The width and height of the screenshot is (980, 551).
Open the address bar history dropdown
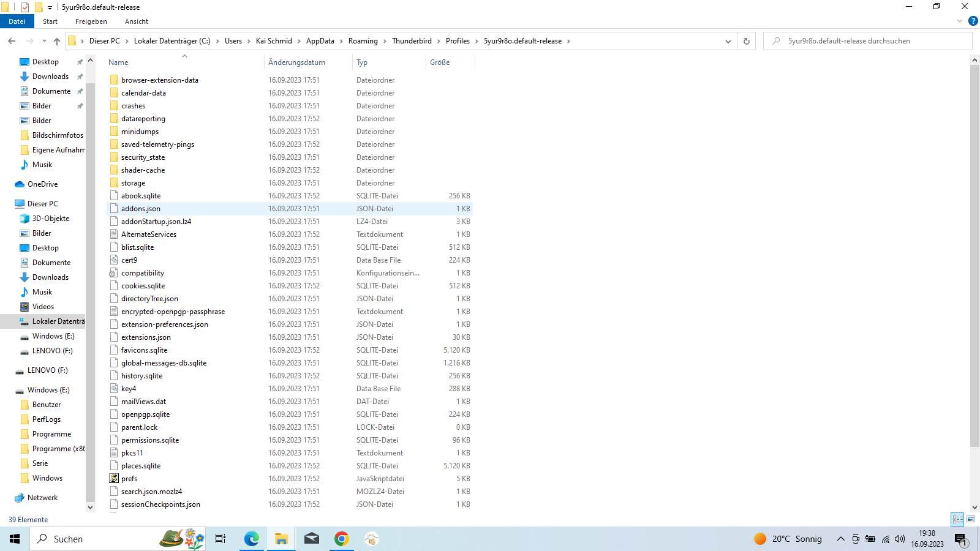click(x=728, y=41)
